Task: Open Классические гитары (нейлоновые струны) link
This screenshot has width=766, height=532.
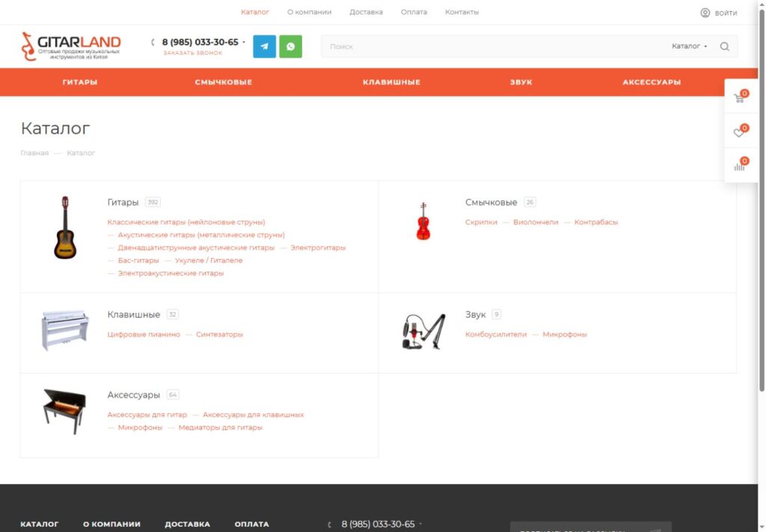Action: (186, 222)
